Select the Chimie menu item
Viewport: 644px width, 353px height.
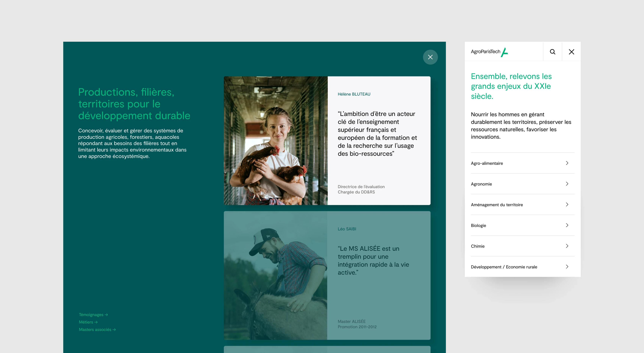pos(478,246)
